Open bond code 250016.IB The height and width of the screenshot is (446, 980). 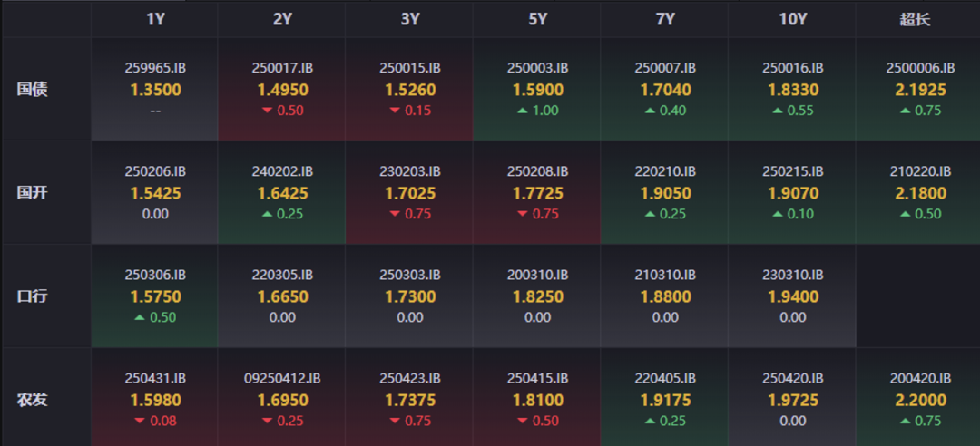click(792, 68)
